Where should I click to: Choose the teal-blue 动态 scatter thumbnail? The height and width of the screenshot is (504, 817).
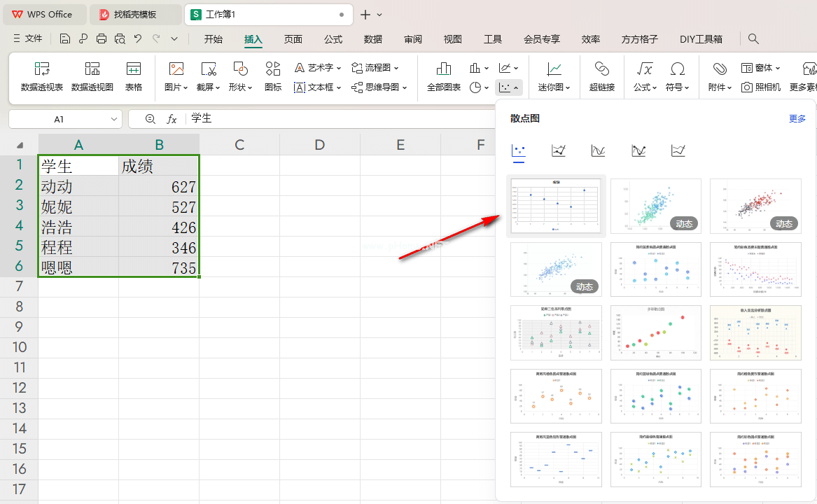tap(655, 206)
